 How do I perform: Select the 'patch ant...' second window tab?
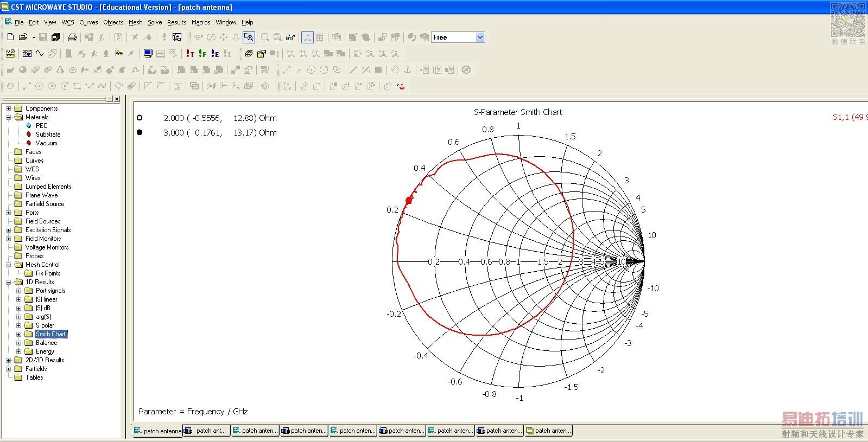tap(206, 431)
